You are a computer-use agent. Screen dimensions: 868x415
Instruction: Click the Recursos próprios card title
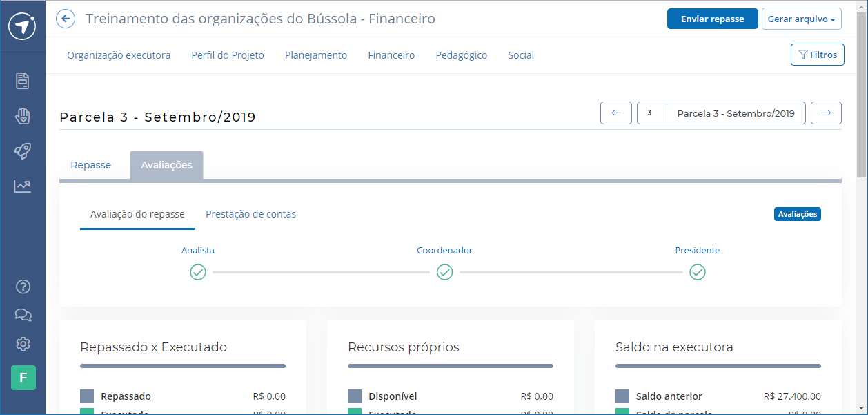(404, 347)
